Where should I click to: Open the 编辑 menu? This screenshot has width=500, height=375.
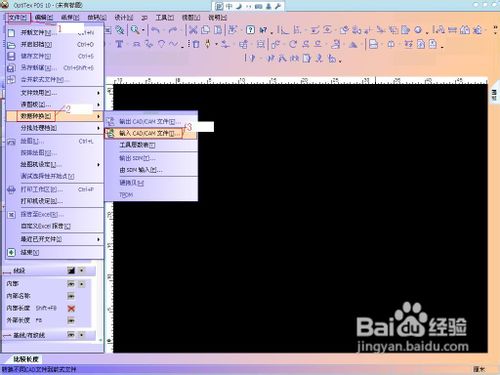coord(44,18)
